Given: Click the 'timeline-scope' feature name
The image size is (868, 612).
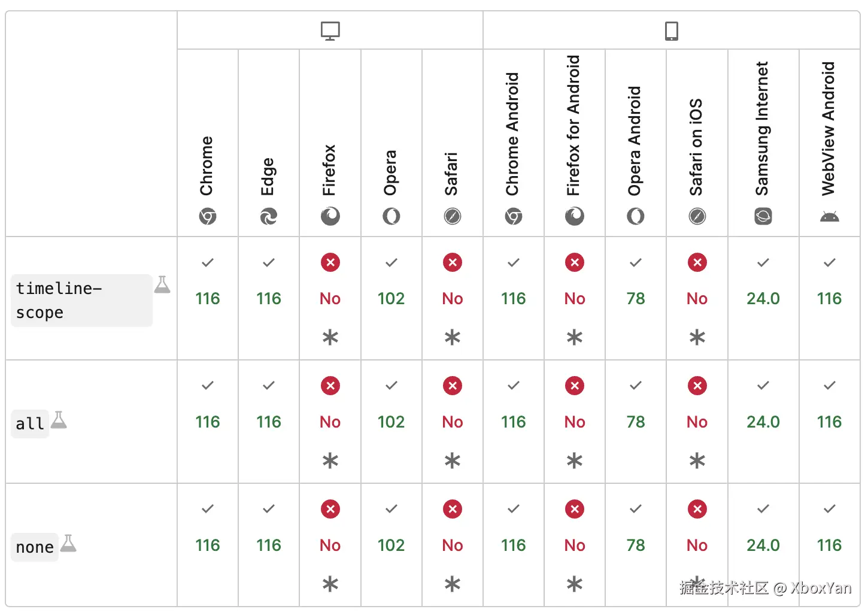Looking at the screenshot, I should click(x=59, y=301).
